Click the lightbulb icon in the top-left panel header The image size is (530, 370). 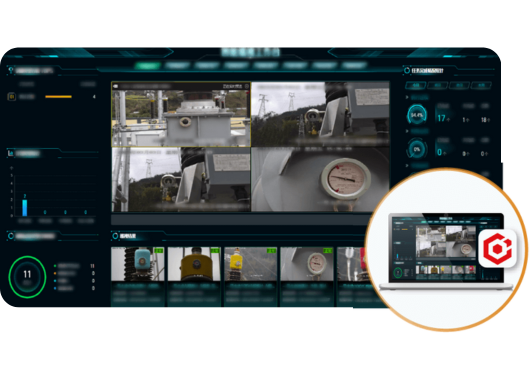click(11, 70)
